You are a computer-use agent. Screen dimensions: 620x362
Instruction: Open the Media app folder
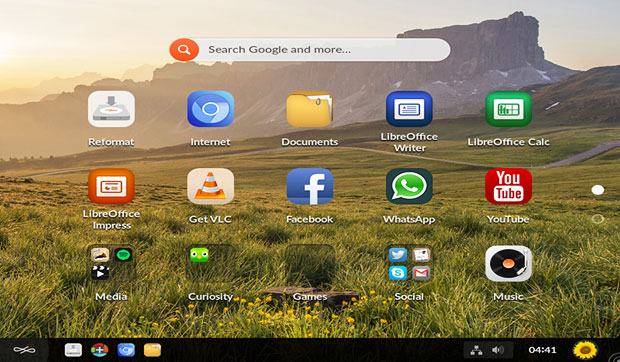[111, 264]
